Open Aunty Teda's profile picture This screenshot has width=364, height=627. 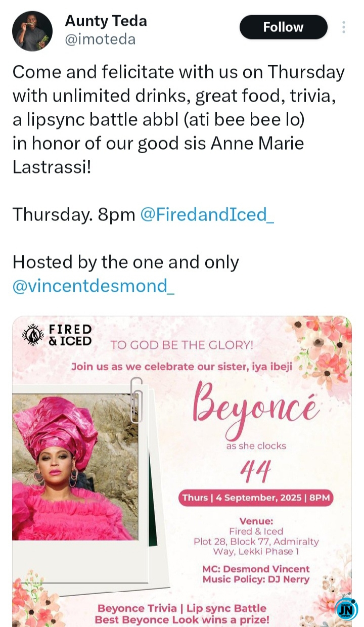32,31
